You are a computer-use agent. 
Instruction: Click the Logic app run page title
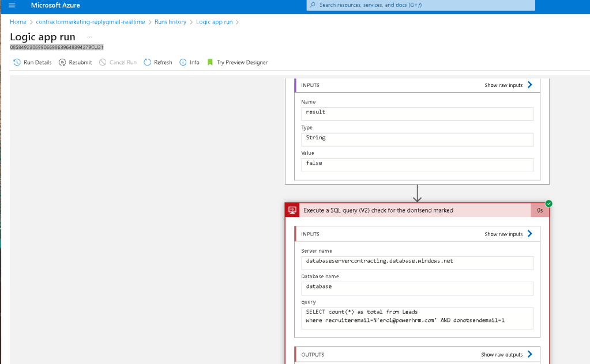[x=43, y=37]
